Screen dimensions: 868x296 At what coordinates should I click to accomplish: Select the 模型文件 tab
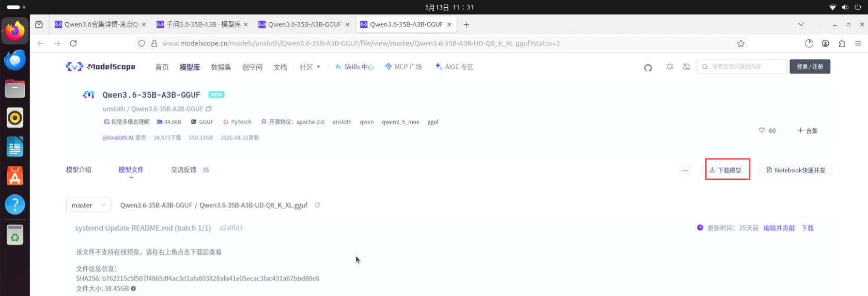point(131,169)
